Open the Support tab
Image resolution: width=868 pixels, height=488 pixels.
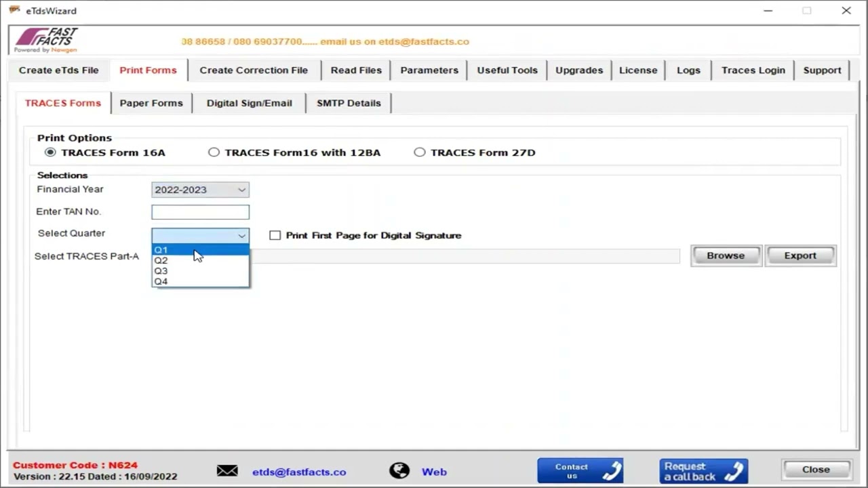coord(822,70)
